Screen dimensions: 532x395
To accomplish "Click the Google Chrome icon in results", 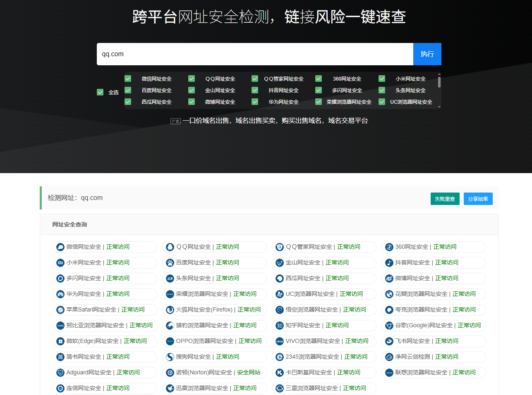I will pos(389,326).
